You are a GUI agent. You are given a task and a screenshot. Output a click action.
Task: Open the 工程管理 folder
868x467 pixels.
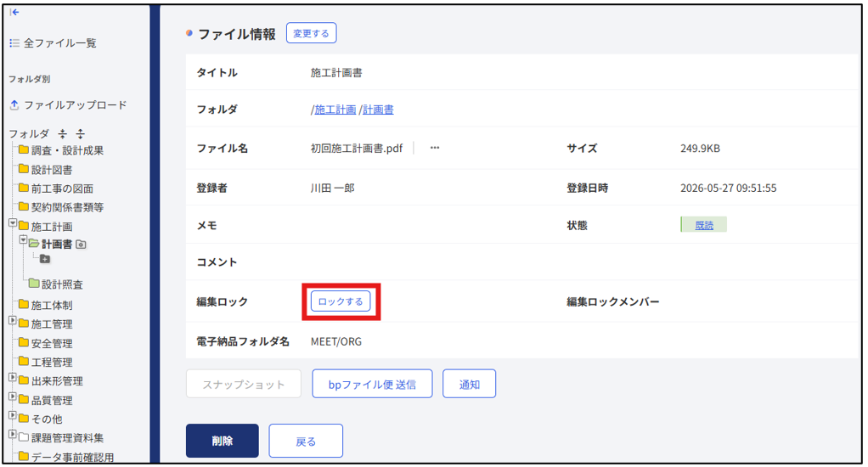click(45, 362)
